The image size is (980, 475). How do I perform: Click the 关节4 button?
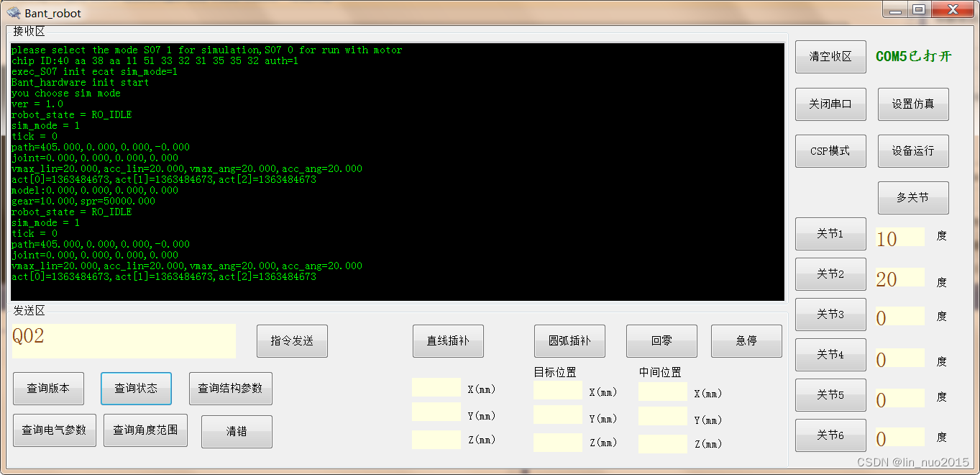830,355
